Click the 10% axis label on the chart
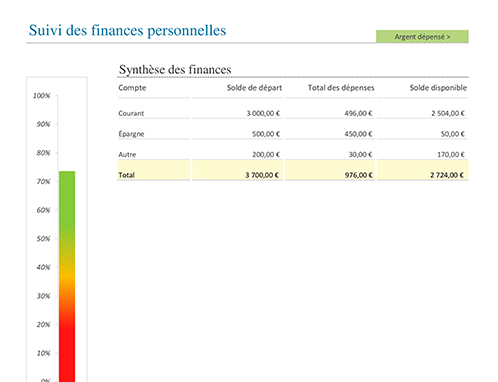The image size is (498, 382). [x=43, y=353]
